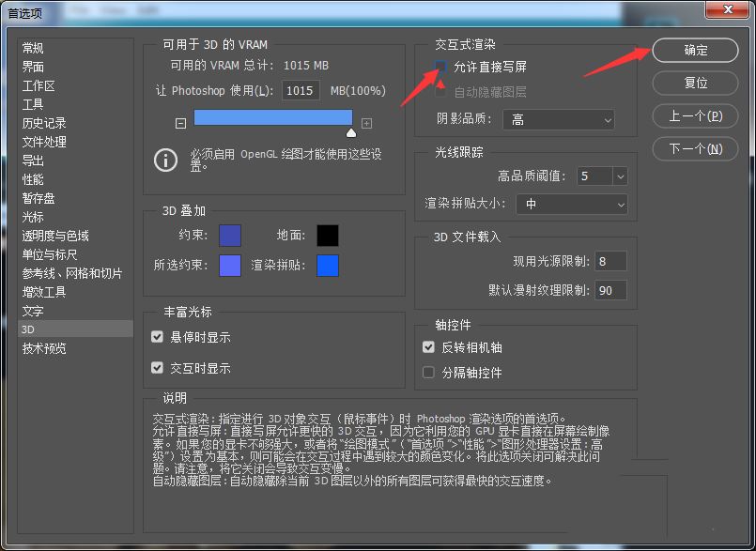Enable 允许直接写屏 checkbox
756x551 pixels.
[x=440, y=67]
